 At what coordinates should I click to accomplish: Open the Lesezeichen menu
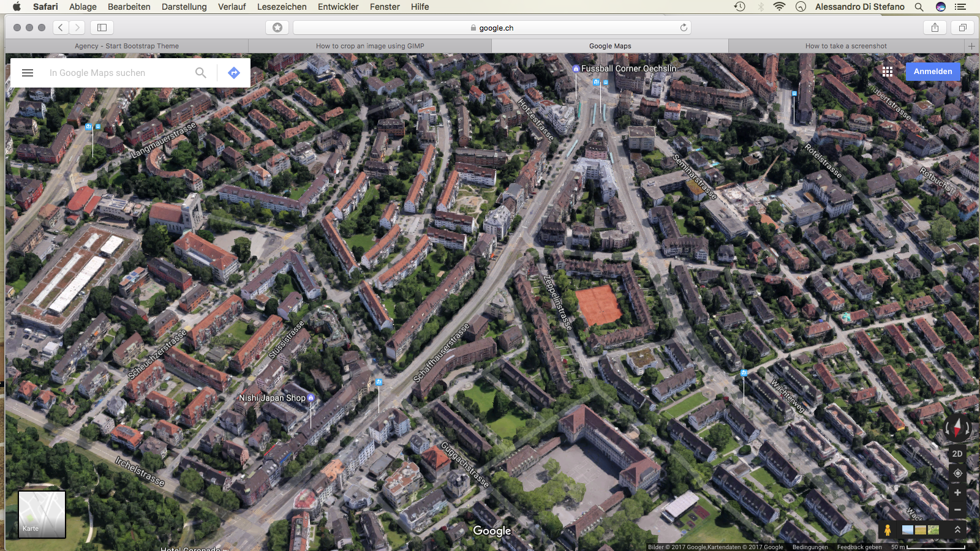[x=282, y=7]
